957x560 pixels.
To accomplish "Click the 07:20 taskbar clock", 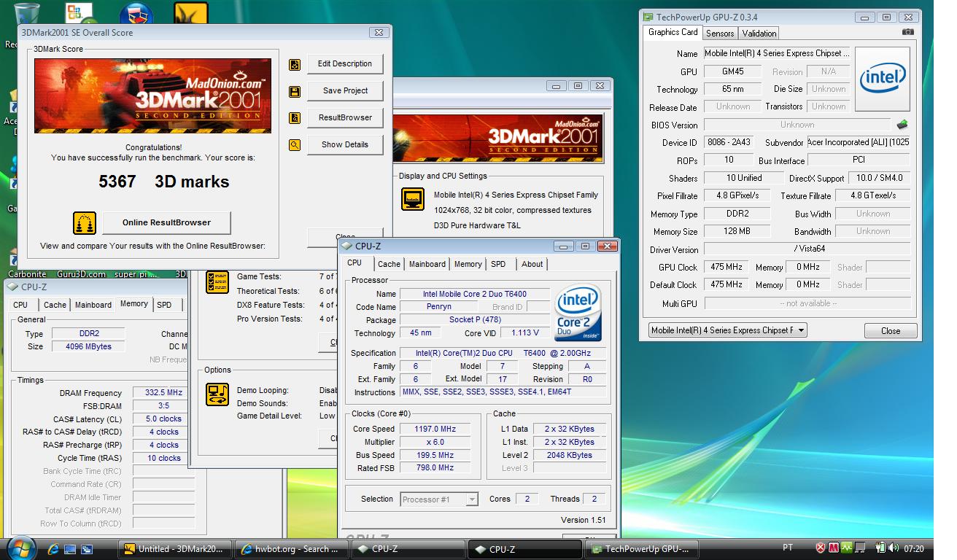I will pyautogui.click(x=914, y=549).
